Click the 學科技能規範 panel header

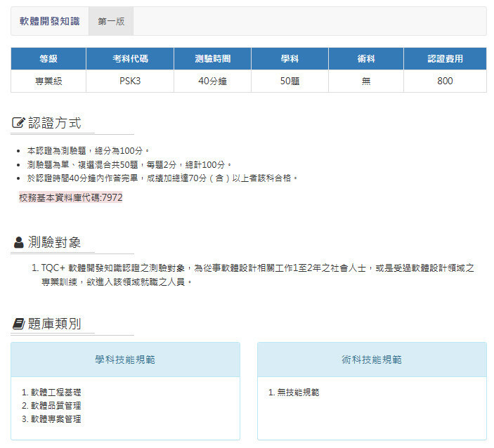pyautogui.click(x=125, y=360)
